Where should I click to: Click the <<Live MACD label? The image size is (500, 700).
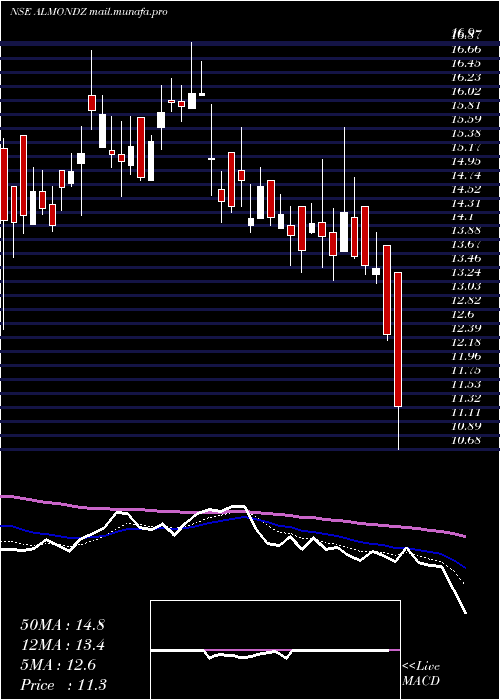pyautogui.click(x=421, y=674)
